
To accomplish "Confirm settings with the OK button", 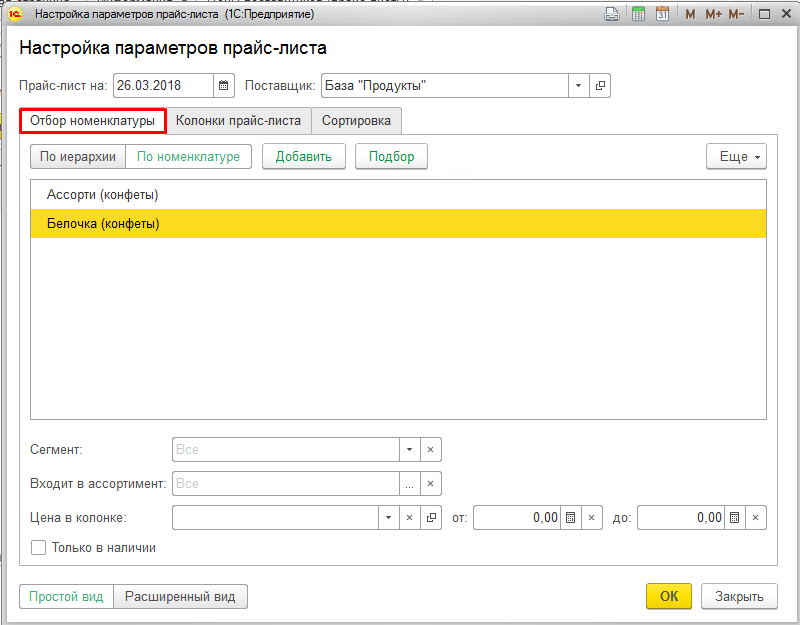I will tap(669, 597).
